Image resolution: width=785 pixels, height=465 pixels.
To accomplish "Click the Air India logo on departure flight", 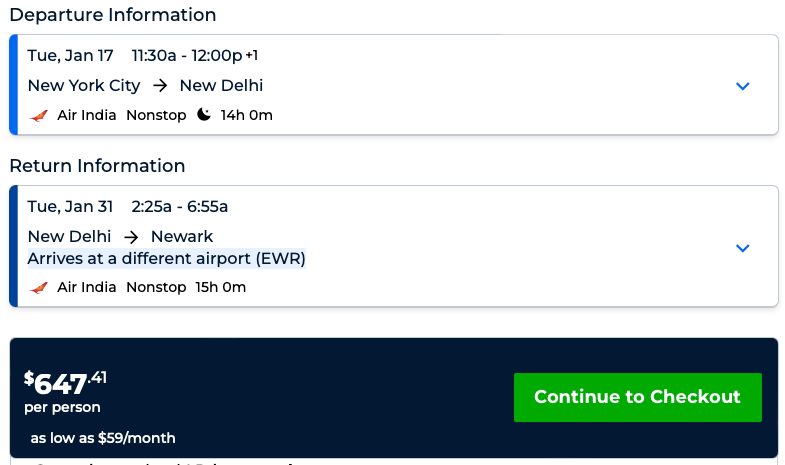I will pos(39,115).
